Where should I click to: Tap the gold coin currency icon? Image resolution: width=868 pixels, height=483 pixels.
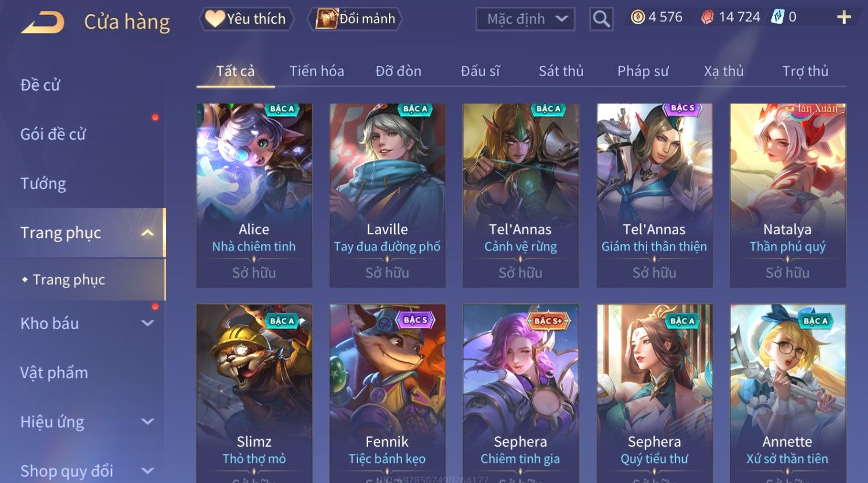(638, 17)
